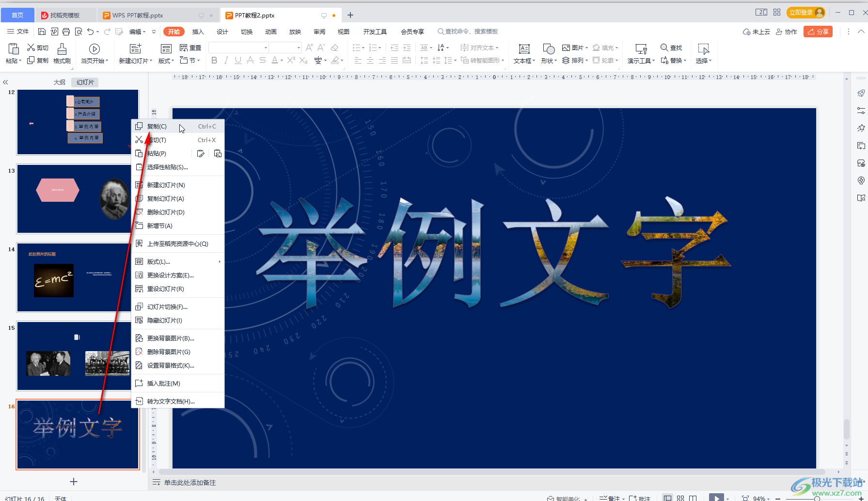Choose 删除幻灯片(D) in the context menu

pos(178,212)
